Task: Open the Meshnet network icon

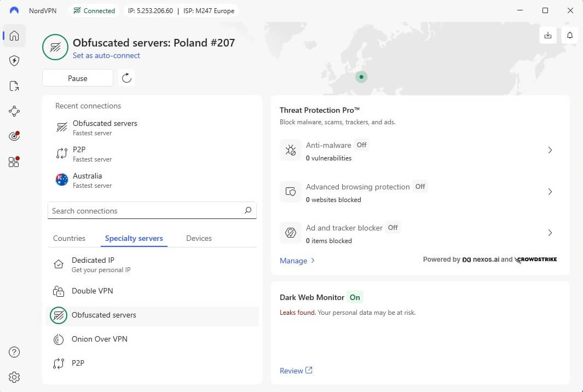Action: (x=14, y=111)
